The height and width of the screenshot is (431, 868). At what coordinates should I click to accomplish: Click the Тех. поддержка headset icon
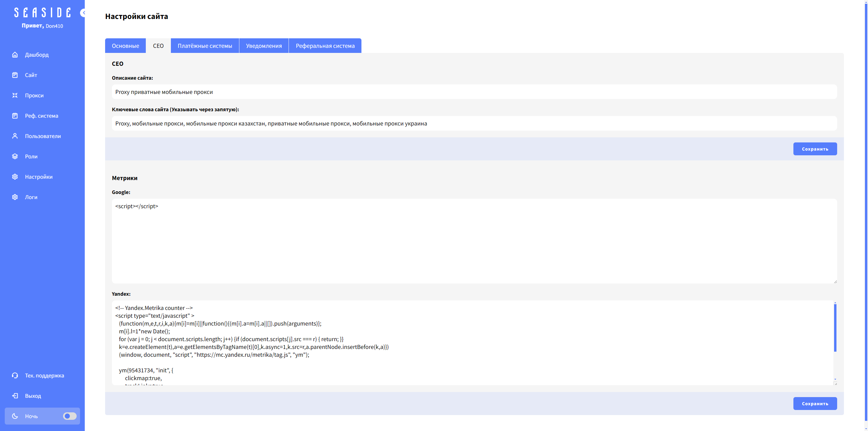click(x=15, y=375)
